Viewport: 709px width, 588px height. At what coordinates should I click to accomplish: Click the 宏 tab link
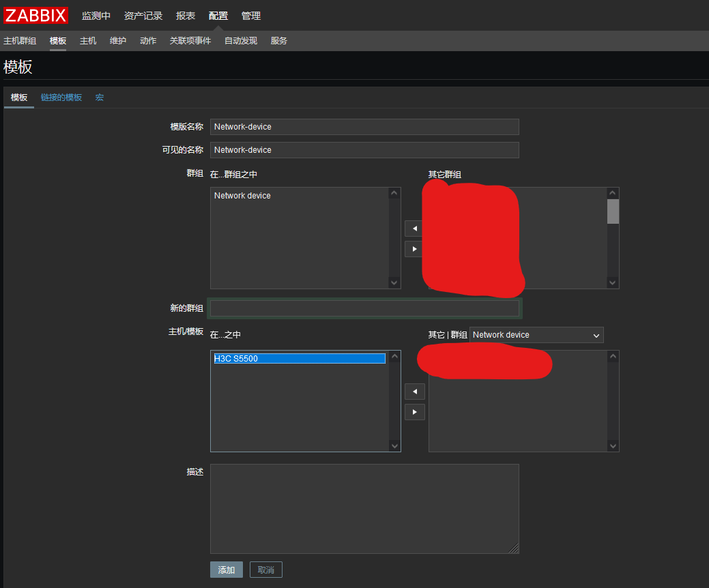(x=99, y=98)
